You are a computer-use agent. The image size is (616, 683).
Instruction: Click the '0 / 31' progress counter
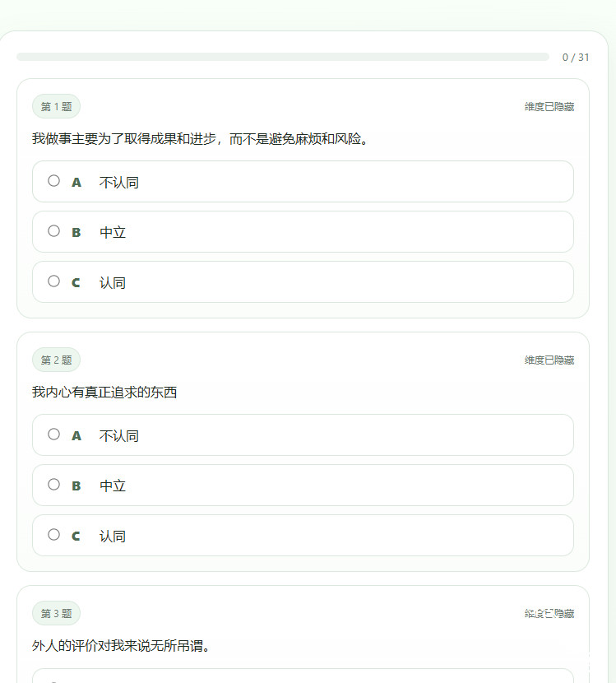pos(576,58)
